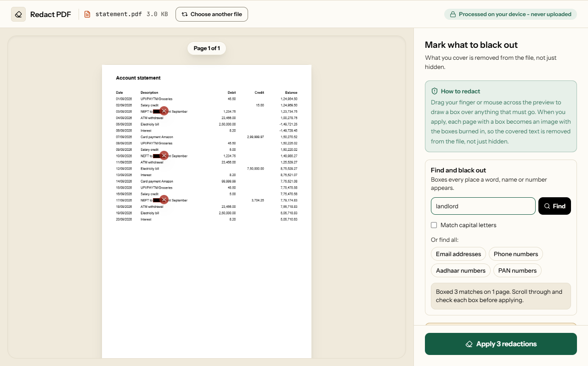This screenshot has height=366, width=588.
Task: Click the Match capital letters label
Action: tap(468, 225)
